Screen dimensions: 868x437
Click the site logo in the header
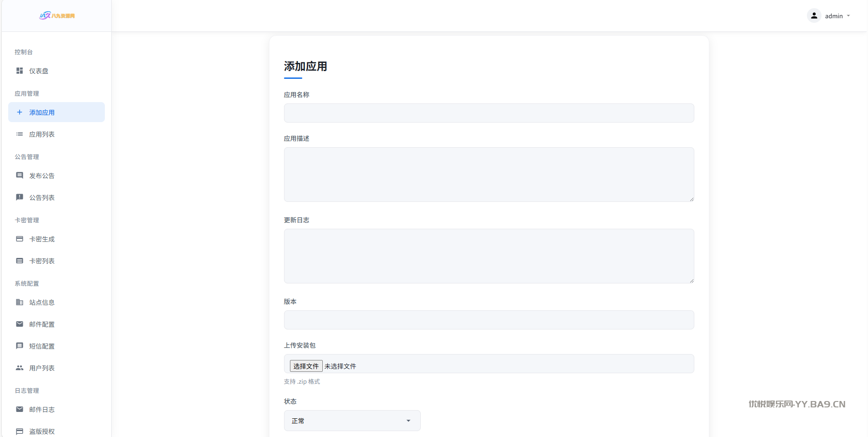pyautogui.click(x=57, y=16)
